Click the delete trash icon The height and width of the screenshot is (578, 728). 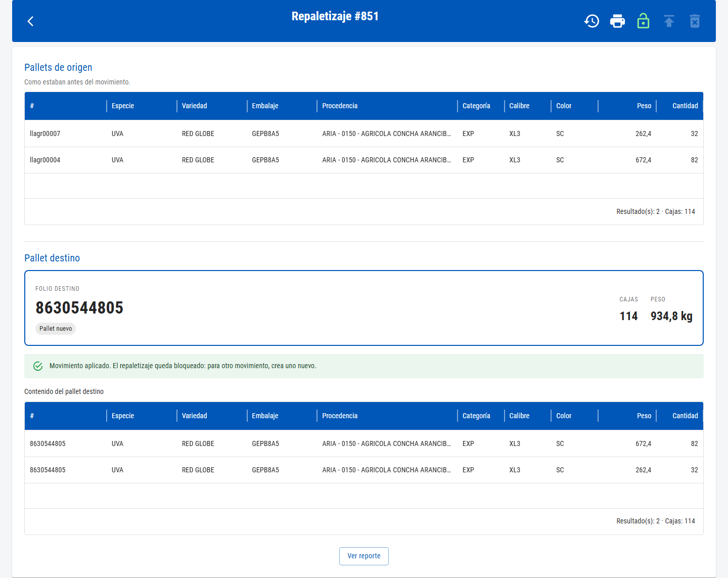(695, 21)
